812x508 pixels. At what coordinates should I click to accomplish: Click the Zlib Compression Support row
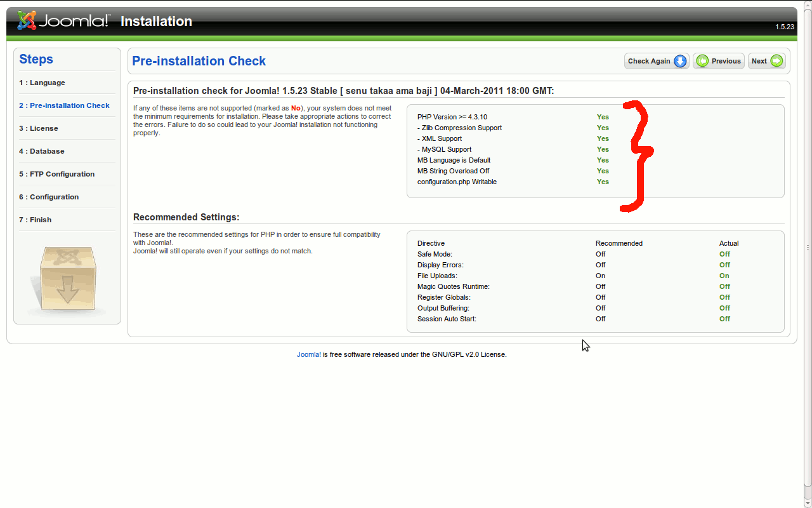click(x=513, y=128)
